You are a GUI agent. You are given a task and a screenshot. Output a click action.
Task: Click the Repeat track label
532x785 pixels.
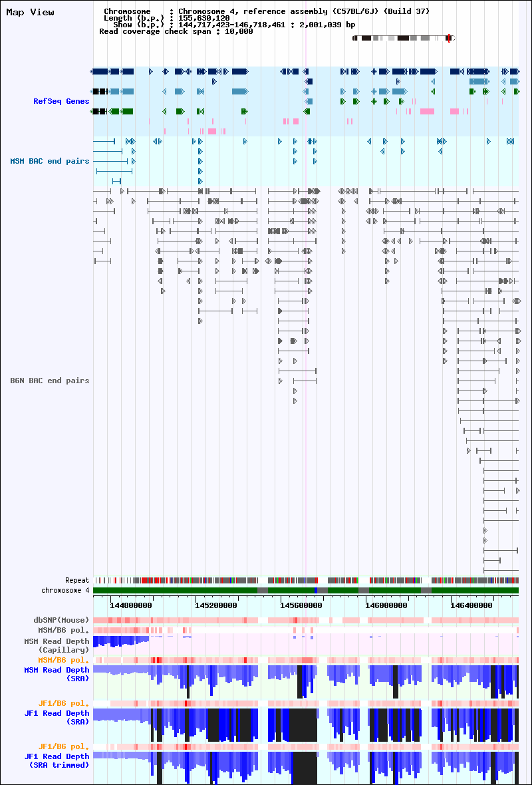(x=77, y=581)
